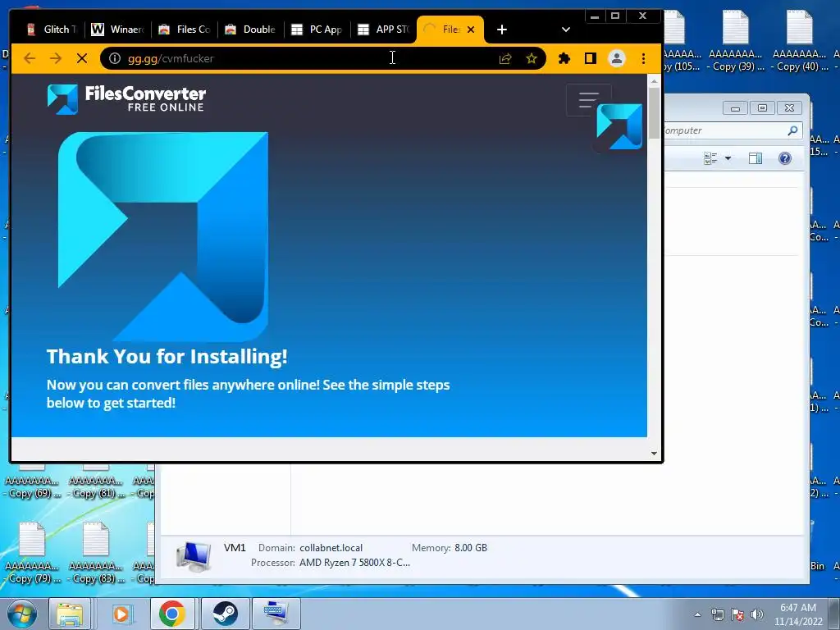Select the desktop file Copy (39)

pos(735,41)
